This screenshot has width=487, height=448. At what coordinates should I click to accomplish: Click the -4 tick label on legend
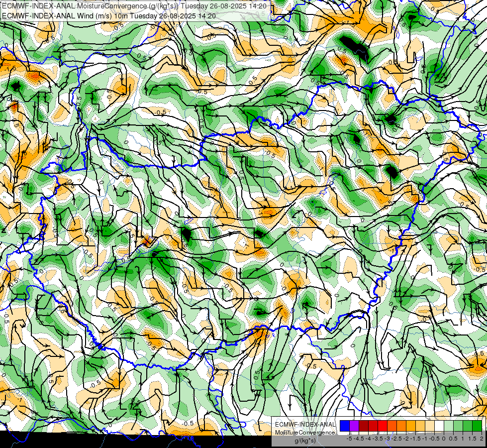coord(368,439)
